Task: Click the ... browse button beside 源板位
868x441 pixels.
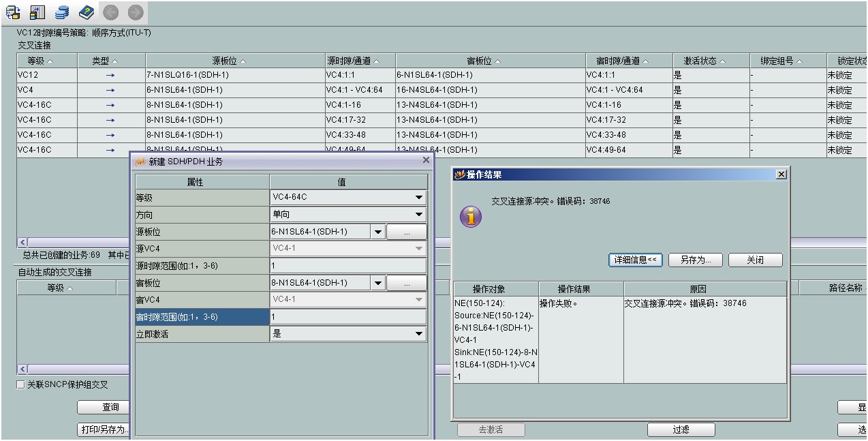Action: (x=407, y=231)
